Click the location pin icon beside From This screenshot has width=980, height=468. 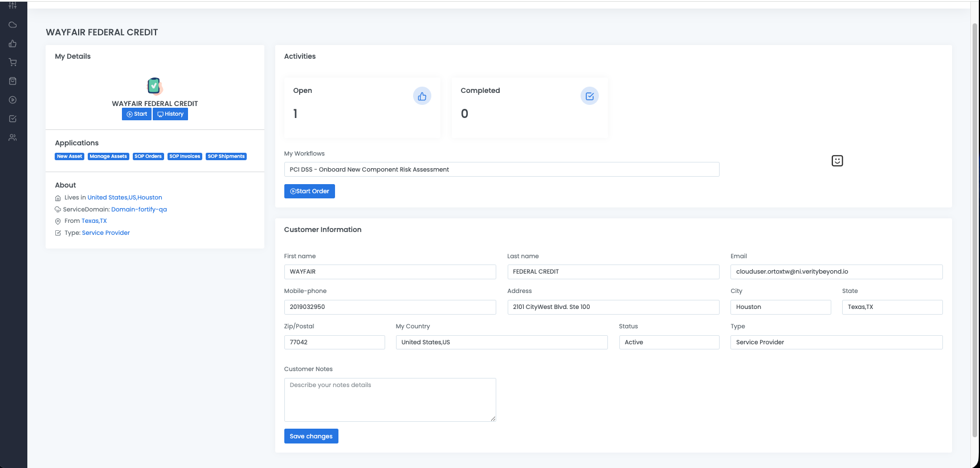point(58,221)
